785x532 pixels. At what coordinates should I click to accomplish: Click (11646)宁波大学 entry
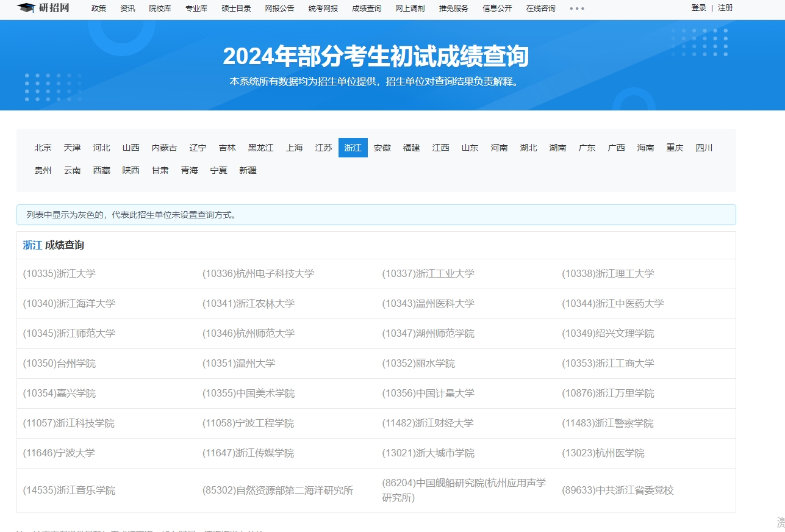pyautogui.click(x=59, y=453)
